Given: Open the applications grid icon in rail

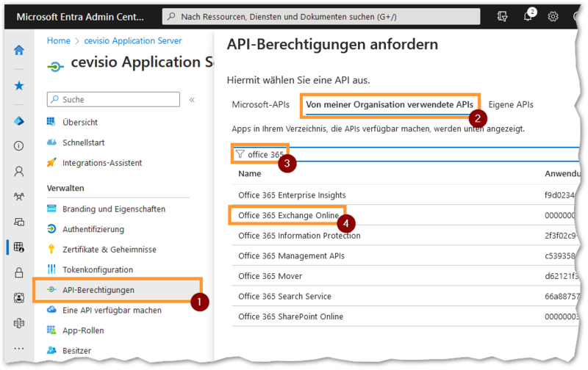Looking at the screenshot, I should [19, 247].
